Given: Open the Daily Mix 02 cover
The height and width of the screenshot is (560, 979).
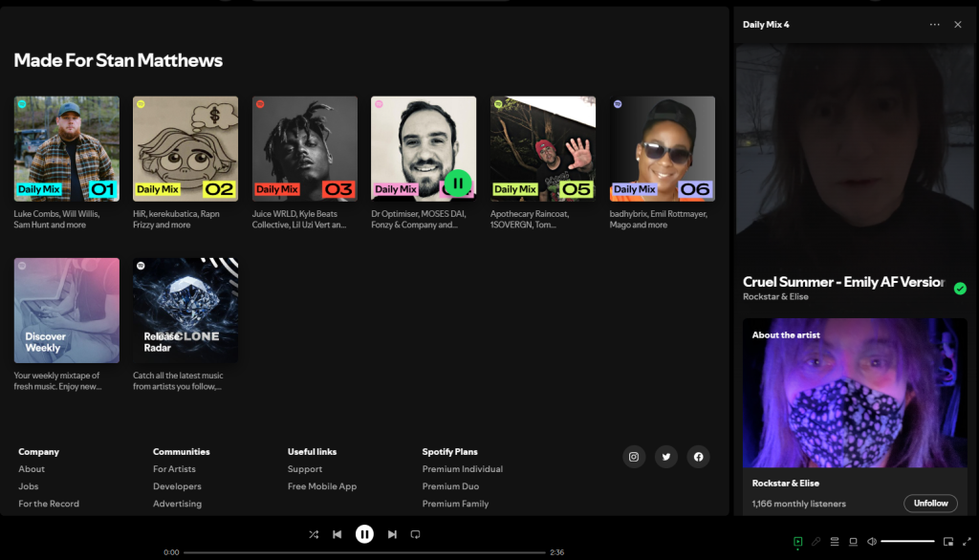Looking at the screenshot, I should [x=185, y=148].
